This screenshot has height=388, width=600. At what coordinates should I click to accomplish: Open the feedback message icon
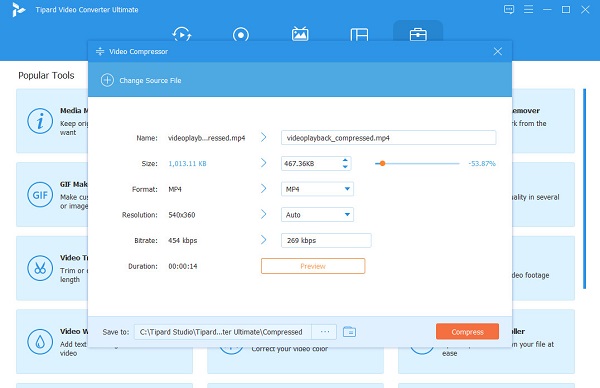pyautogui.click(x=509, y=9)
